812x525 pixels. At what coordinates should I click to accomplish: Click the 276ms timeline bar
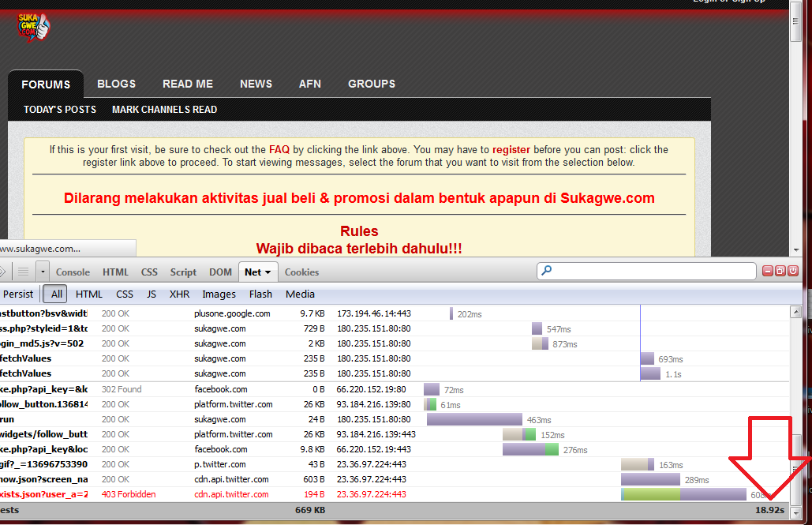tap(530, 449)
